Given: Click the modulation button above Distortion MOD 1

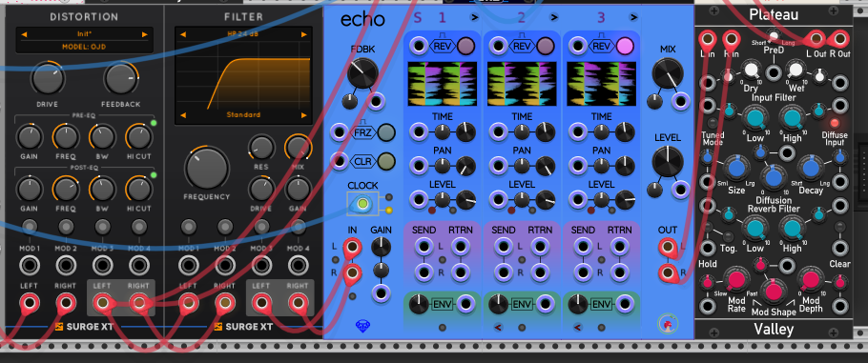Looking at the screenshot, I should point(30,227).
